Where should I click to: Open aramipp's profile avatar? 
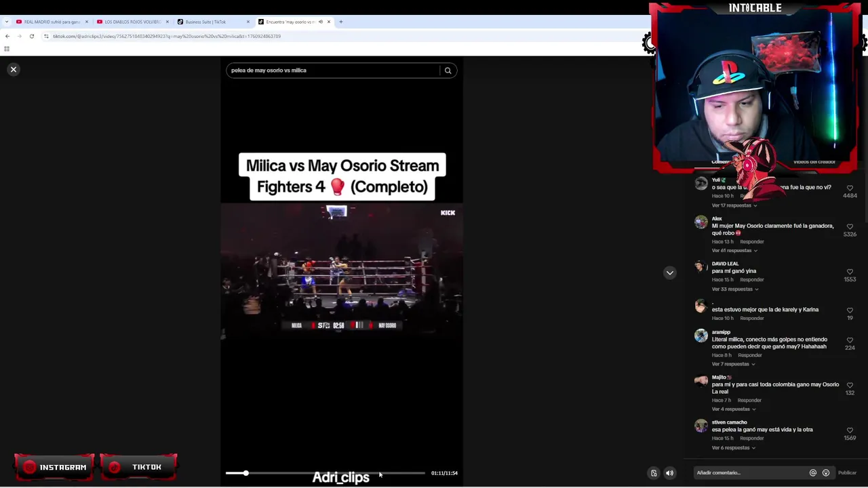click(701, 335)
